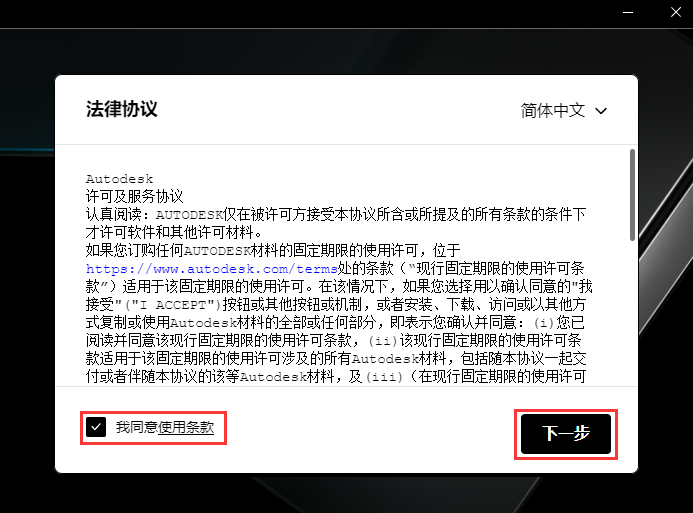Click the 我同意 label text
The height and width of the screenshot is (513, 693).
coord(136,427)
